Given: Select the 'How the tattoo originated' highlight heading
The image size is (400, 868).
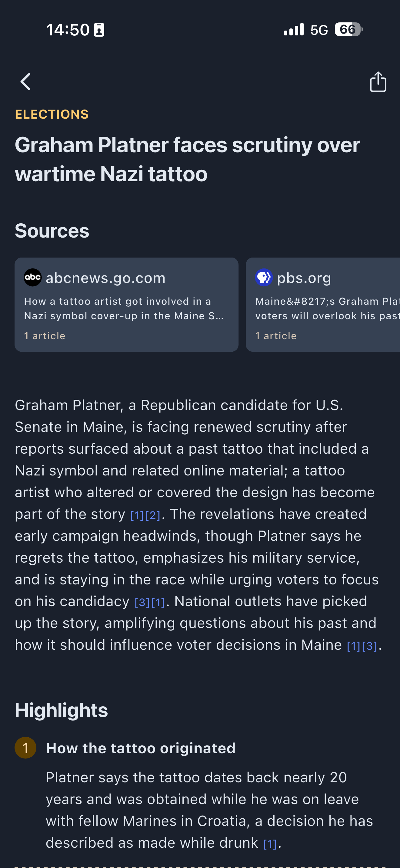Looking at the screenshot, I should [x=141, y=748].
